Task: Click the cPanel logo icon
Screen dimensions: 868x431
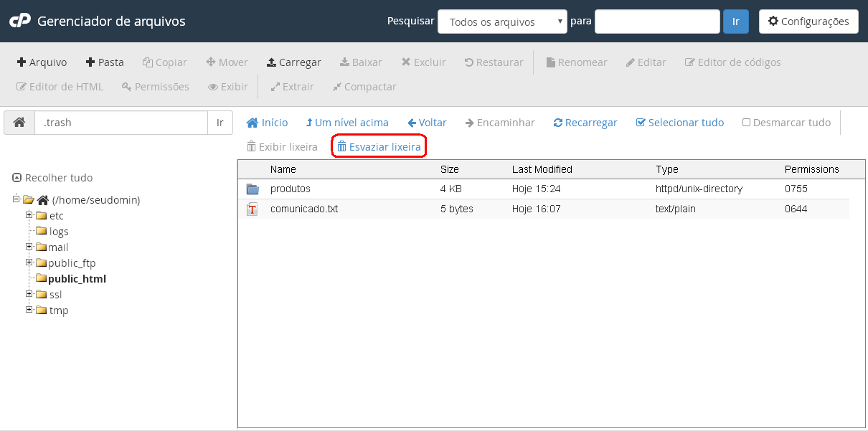Action: pyautogui.click(x=20, y=21)
